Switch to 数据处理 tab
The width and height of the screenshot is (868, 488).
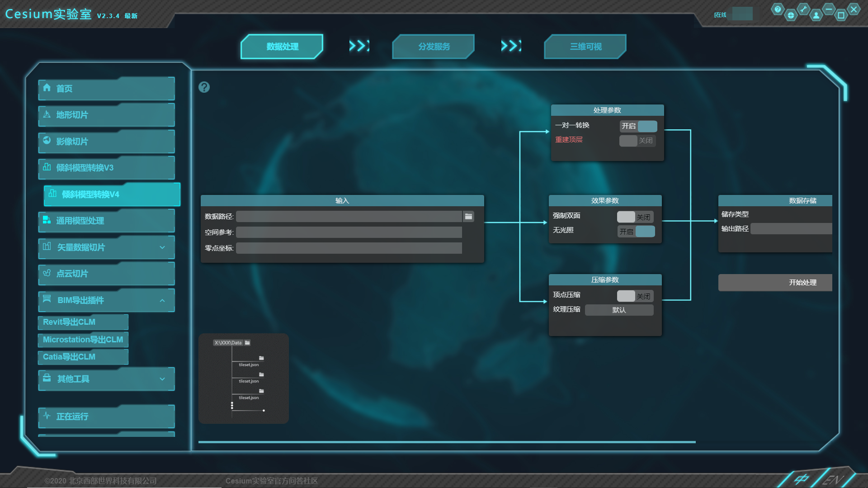pyautogui.click(x=282, y=47)
